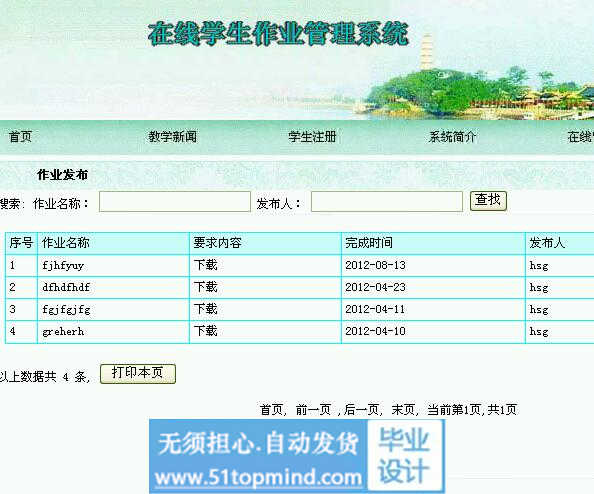
Task: Click the 完成时间 column header
Action: pyautogui.click(x=369, y=243)
